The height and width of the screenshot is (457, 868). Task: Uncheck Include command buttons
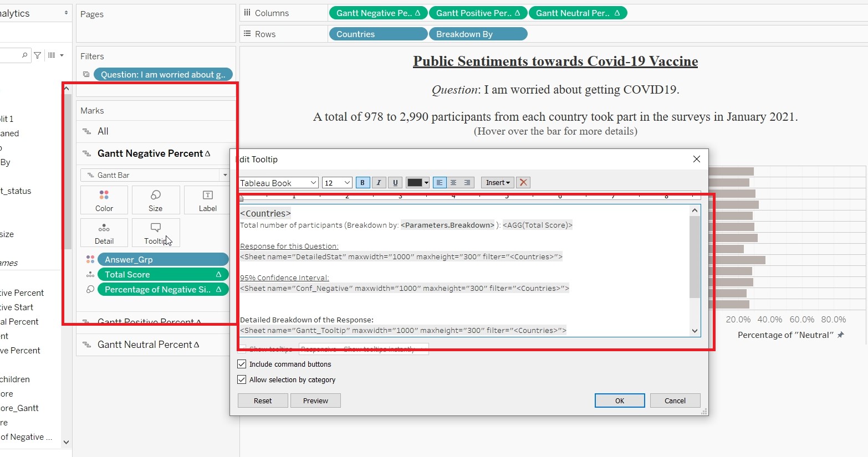tap(242, 364)
